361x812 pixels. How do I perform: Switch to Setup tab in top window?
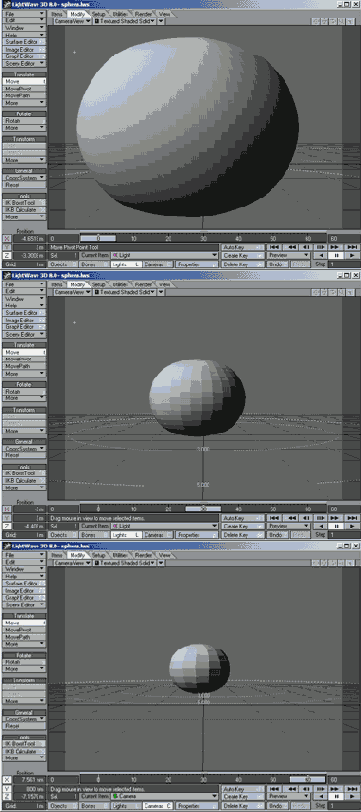coord(99,13)
